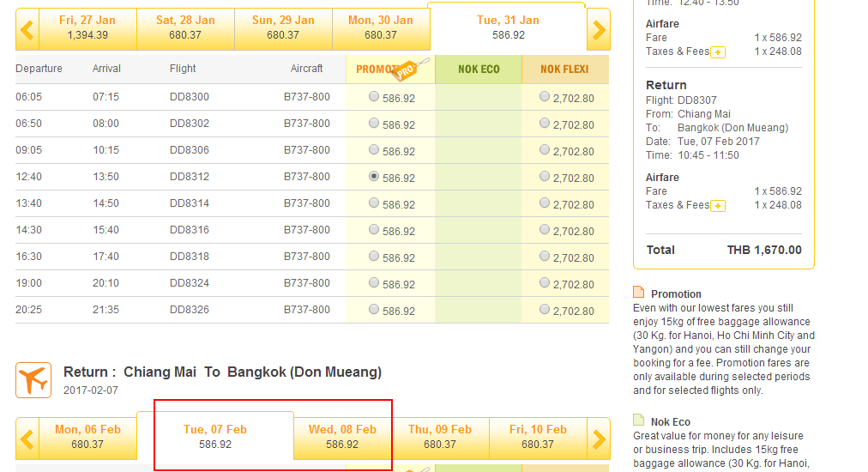Screen dimensions: 868x472
Task: Click the orange airplane return icon
Action: point(33,380)
